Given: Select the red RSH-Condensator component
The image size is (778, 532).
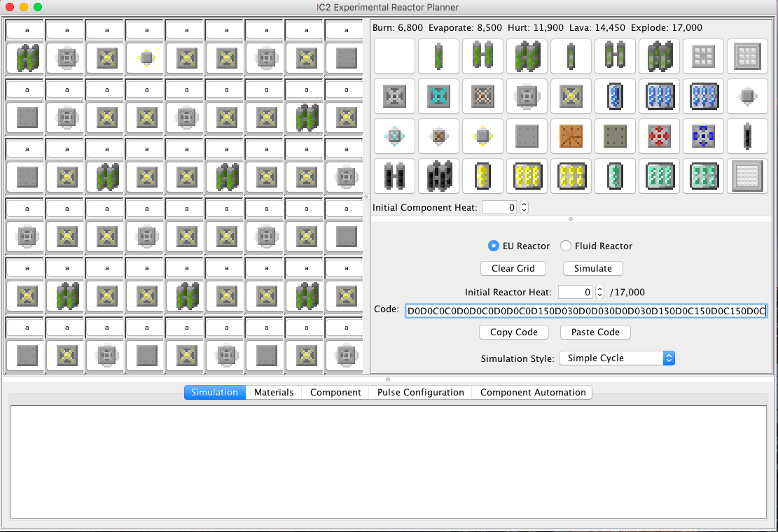Looking at the screenshot, I should pyautogui.click(x=660, y=136).
